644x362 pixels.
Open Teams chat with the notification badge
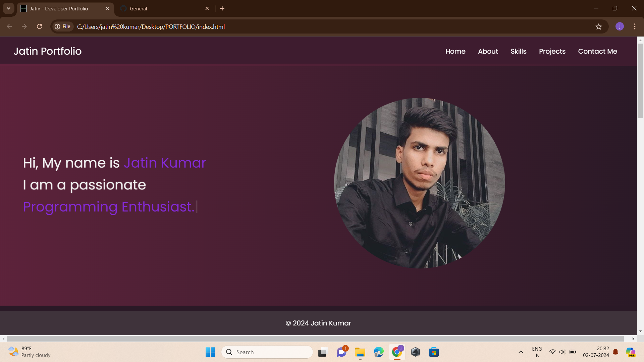point(341,352)
